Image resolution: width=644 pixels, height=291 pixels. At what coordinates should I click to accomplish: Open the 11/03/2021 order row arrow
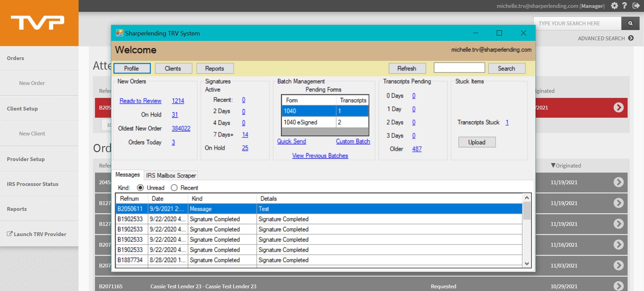(x=618, y=265)
